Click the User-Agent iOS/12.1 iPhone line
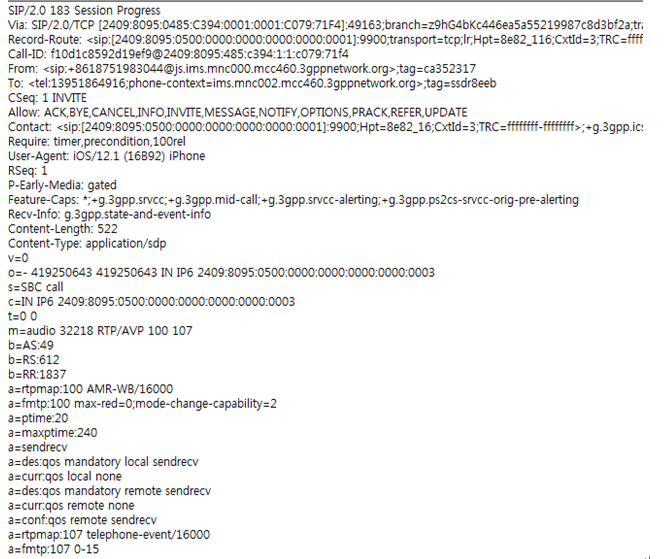The height and width of the screenshot is (559, 668). [107, 156]
